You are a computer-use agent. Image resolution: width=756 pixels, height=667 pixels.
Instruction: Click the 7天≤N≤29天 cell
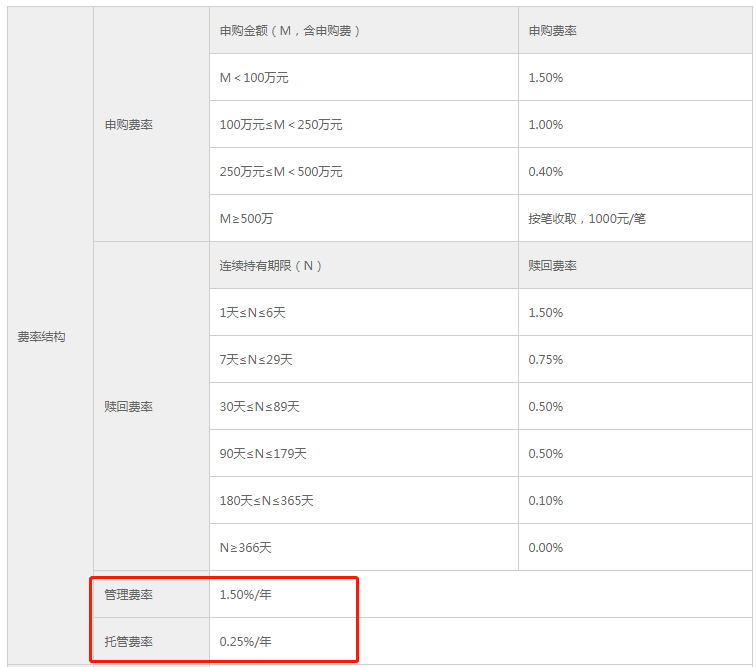click(x=256, y=360)
